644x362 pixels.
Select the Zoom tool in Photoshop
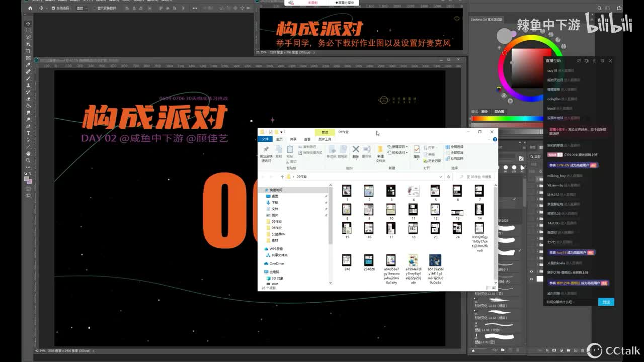coord(28,160)
